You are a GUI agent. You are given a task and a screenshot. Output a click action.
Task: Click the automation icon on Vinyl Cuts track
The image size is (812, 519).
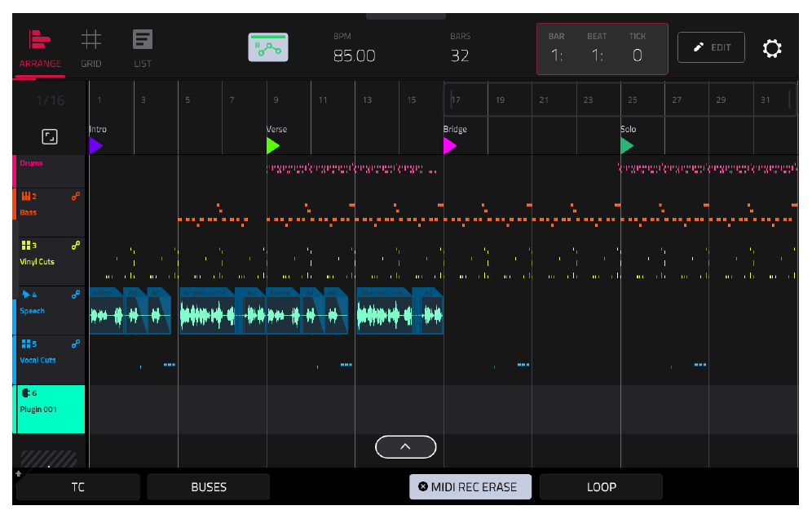click(76, 246)
